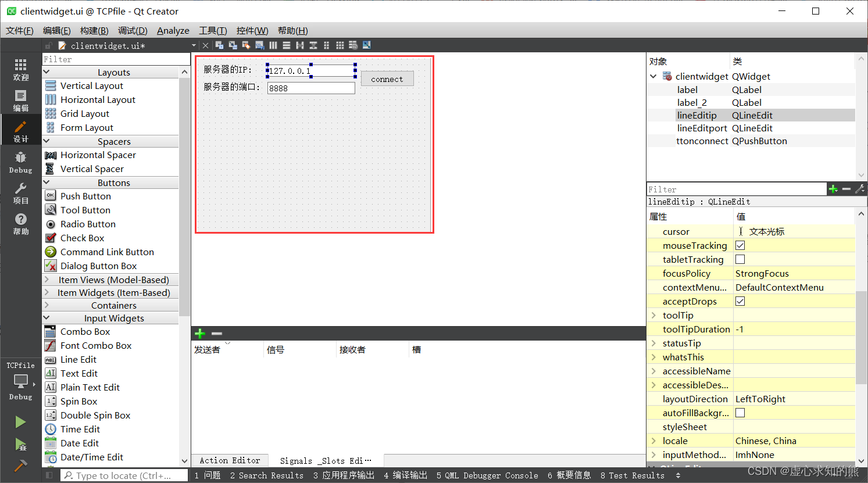Switch to Edit mode in sidebar
The height and width of the screenshot is (483, 868).
click(20, 101)
